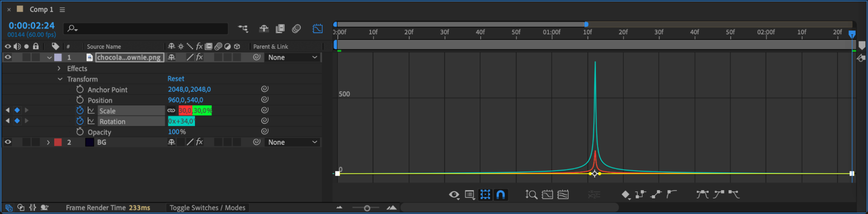This screenshot has height=214, width=868.
Task: Open the Comp 1 panel menu
Action: 62,10
